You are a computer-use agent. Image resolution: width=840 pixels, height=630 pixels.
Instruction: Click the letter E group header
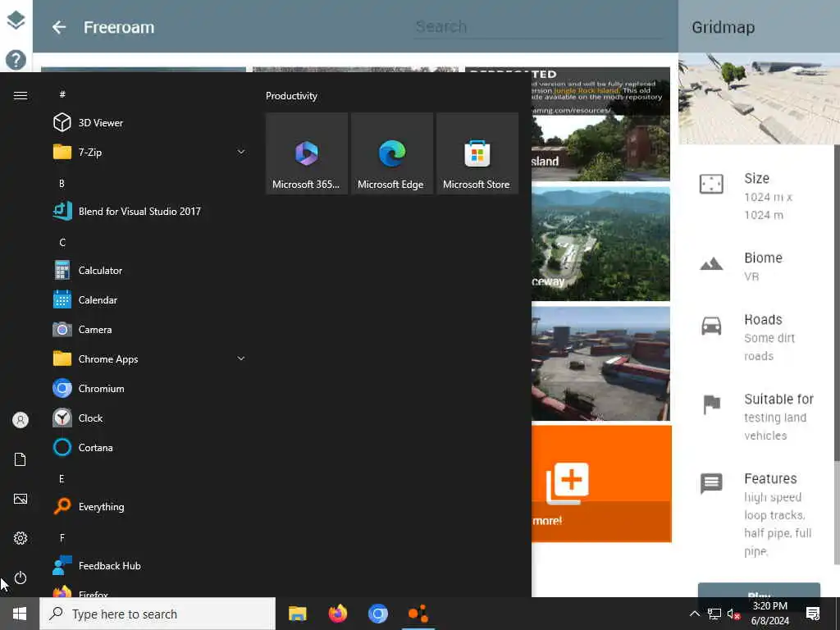[62, 478]
